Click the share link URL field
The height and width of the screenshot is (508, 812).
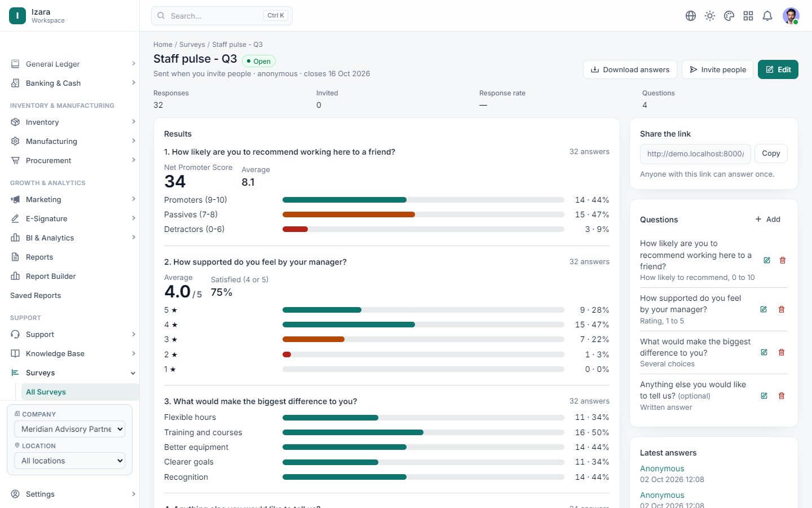(695, 154)
